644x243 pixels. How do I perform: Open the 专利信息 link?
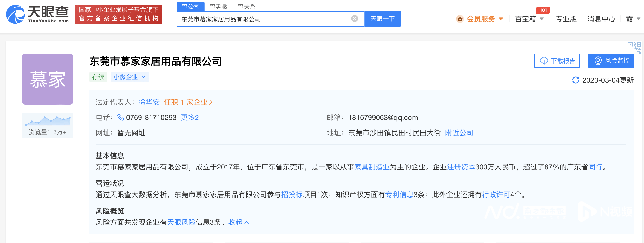tap(399, 195)
